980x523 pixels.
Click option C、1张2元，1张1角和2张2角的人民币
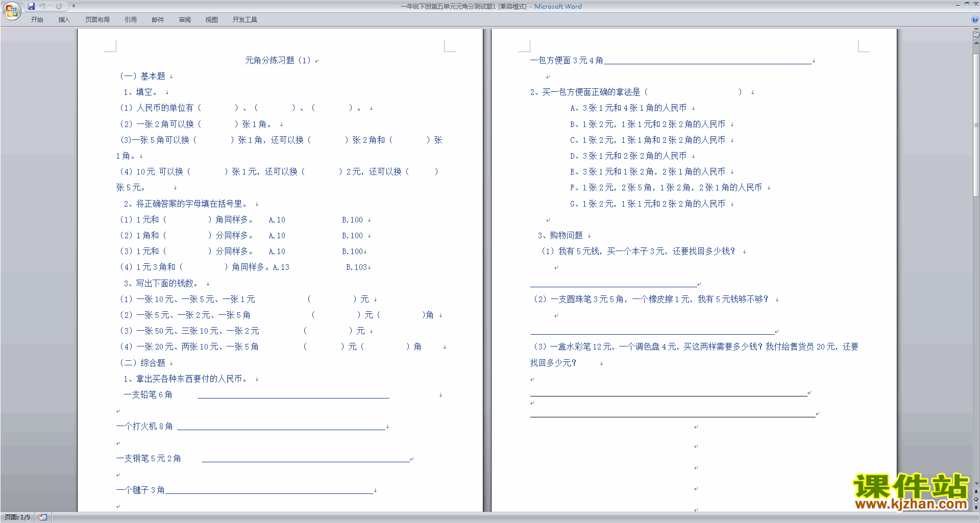[x=647, y=140]
